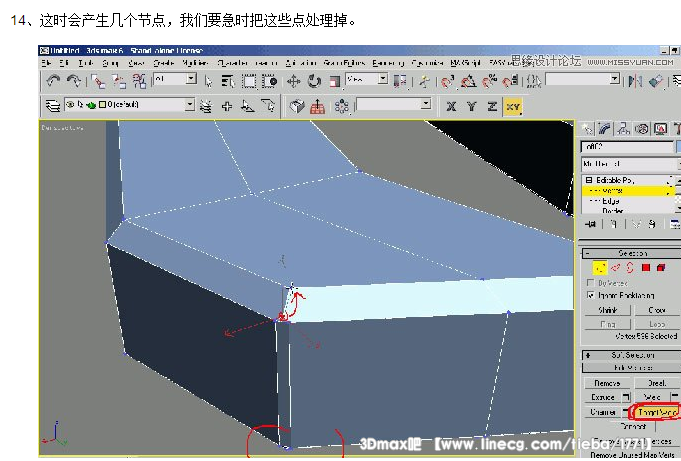This screenshot has height=461, width=681.
Task: Click Select Objects in Current Layer icon
Action: 248,106
